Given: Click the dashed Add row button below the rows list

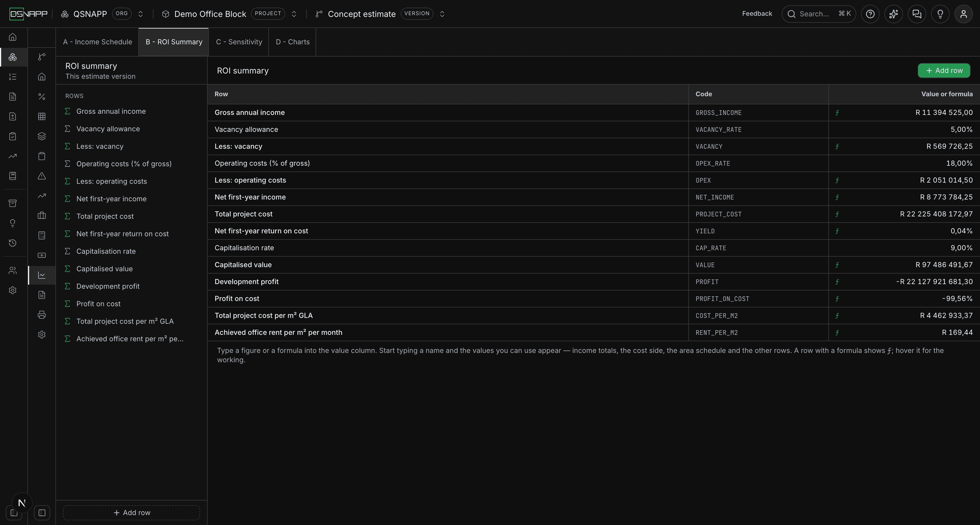Looking at the screenshot, I should tap(132, 512).
